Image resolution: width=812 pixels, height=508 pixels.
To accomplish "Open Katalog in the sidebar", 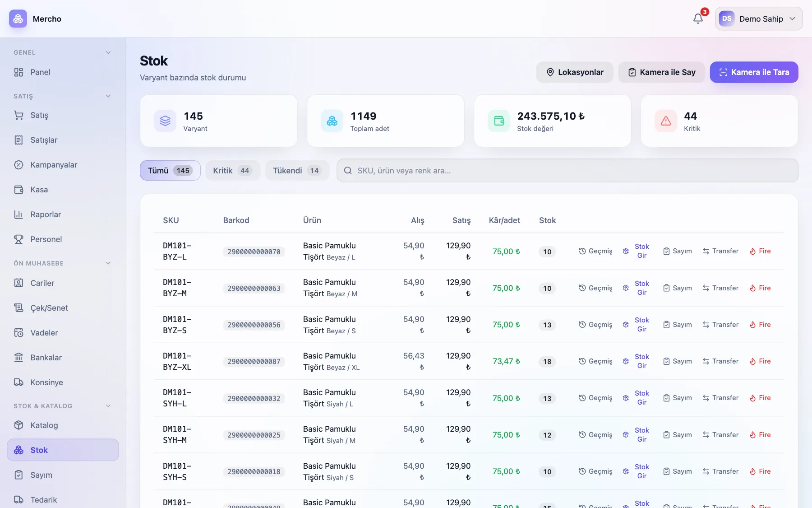I will click(63, 425).
